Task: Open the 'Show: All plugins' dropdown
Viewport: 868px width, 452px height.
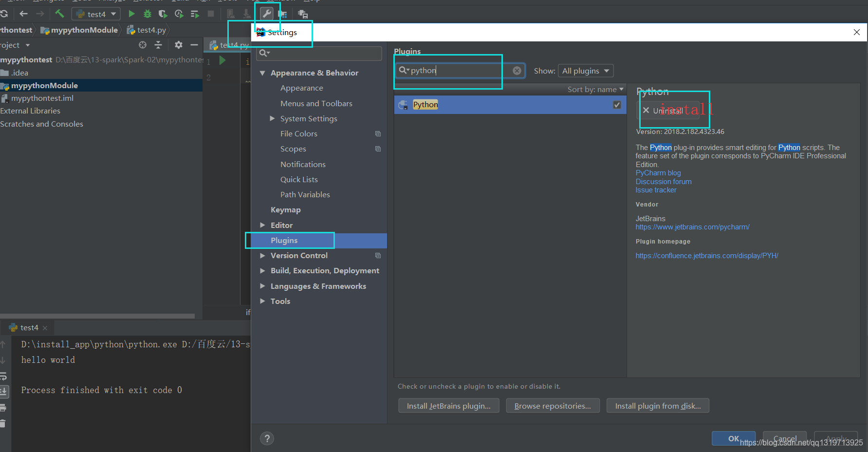Action: pyautogui.click(x=585, y=71)
